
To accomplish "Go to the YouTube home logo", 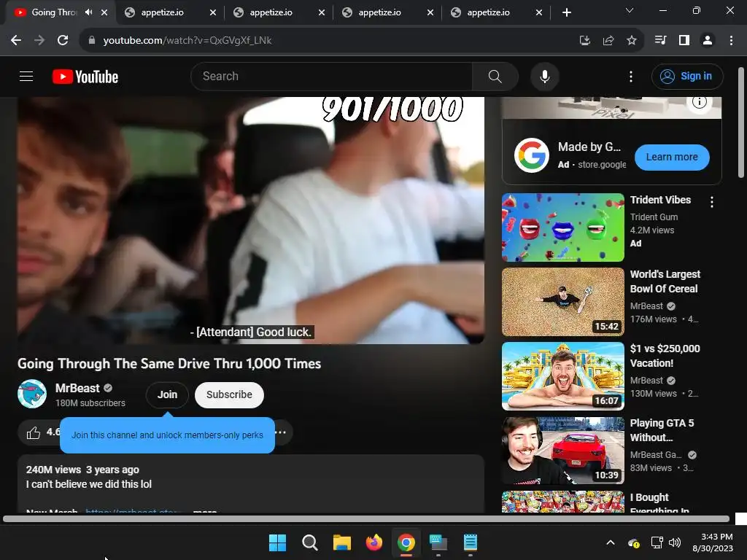I will pyautogui.click(x=85, y=77).
